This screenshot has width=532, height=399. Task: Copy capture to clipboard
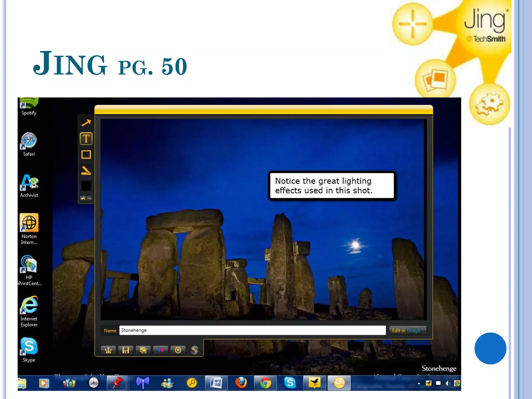143,350
